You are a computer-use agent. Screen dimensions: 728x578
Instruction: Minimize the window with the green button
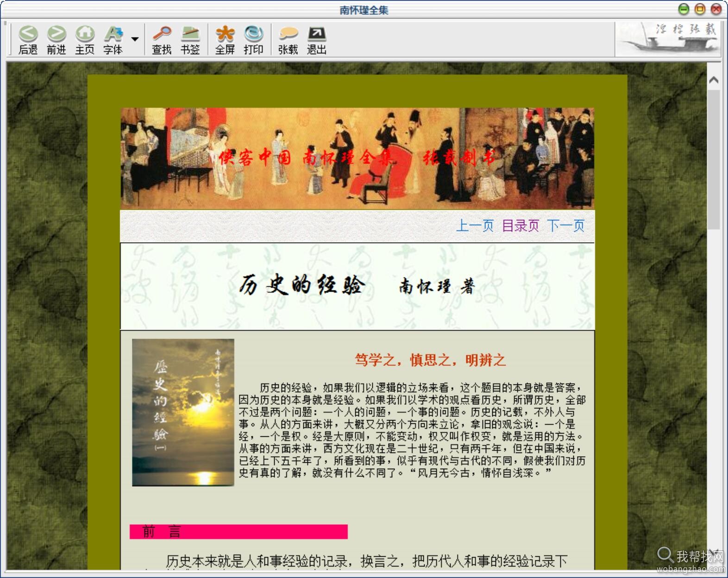684,9
